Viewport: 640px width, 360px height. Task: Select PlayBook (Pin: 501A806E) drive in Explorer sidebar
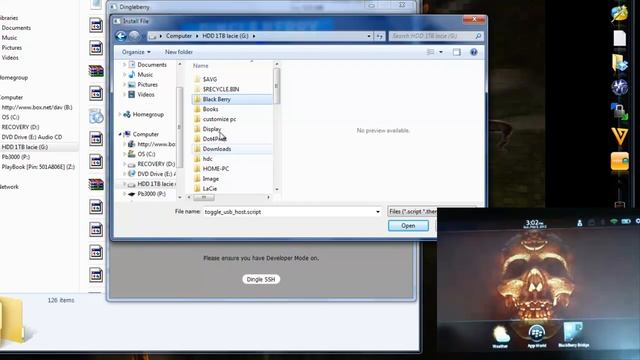38,167
